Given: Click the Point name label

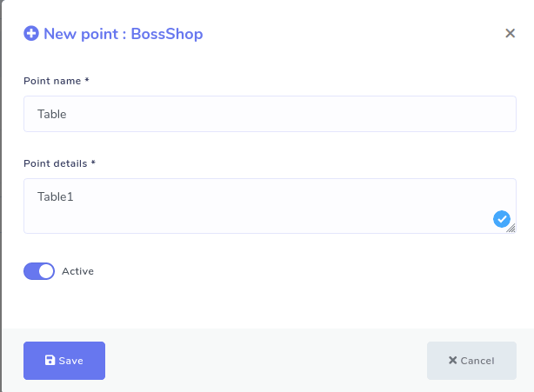Looking at the screenshot, I should click(x=52, y=81).
